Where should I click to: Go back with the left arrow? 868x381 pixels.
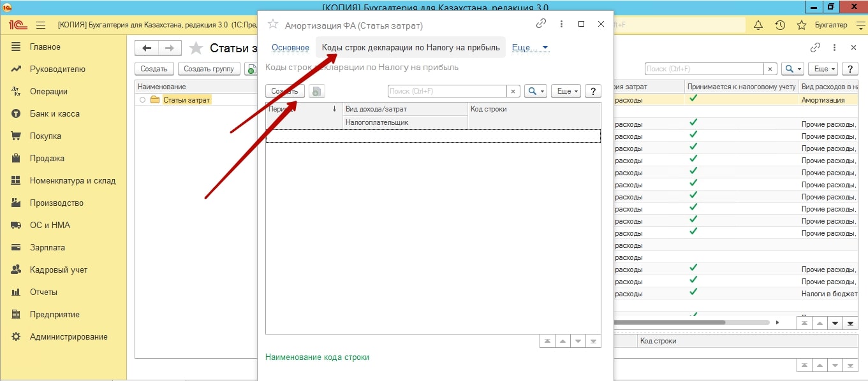point(147,48)
